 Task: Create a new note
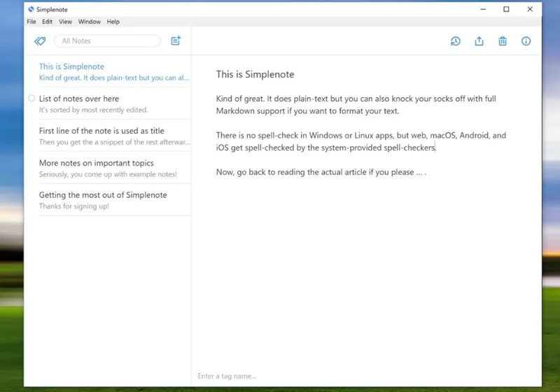coord(176,41)
